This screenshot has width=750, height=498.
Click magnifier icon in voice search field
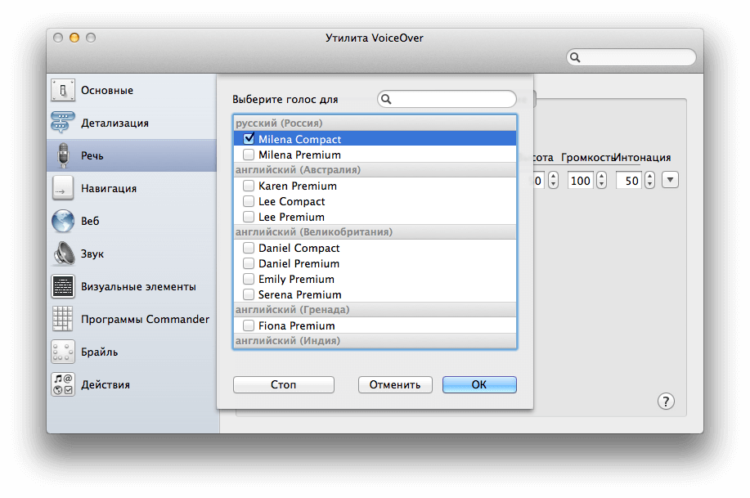386,99
